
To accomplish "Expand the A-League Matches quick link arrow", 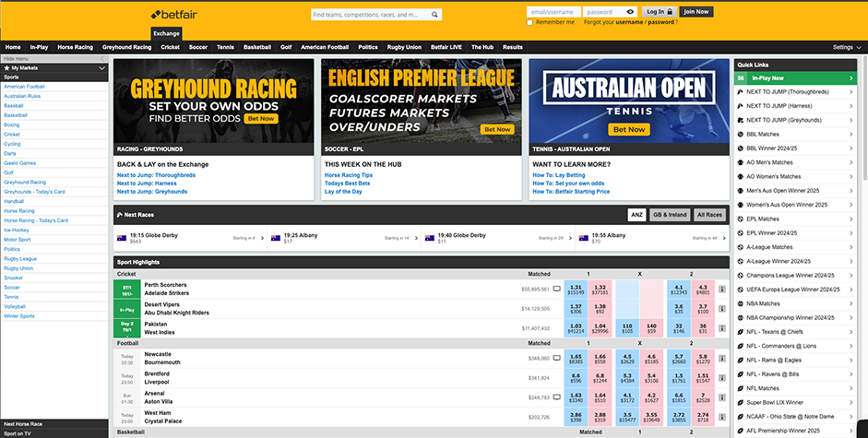I will click(851, 247).
